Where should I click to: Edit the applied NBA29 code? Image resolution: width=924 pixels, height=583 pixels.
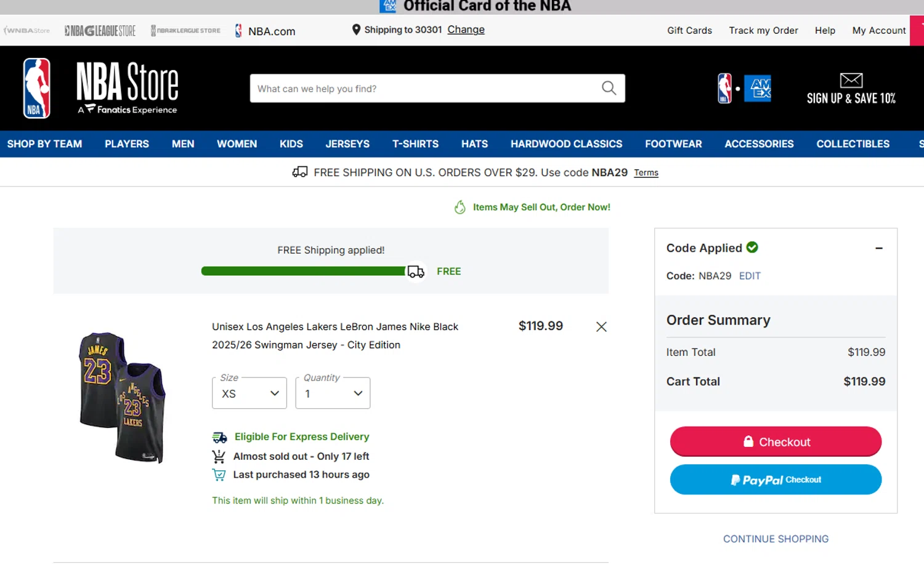750,276
